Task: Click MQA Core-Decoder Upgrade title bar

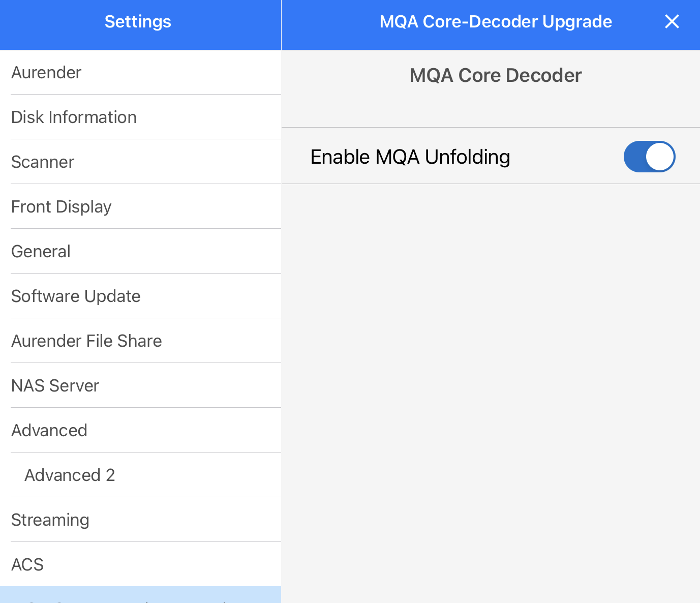Action: (496, 21)
